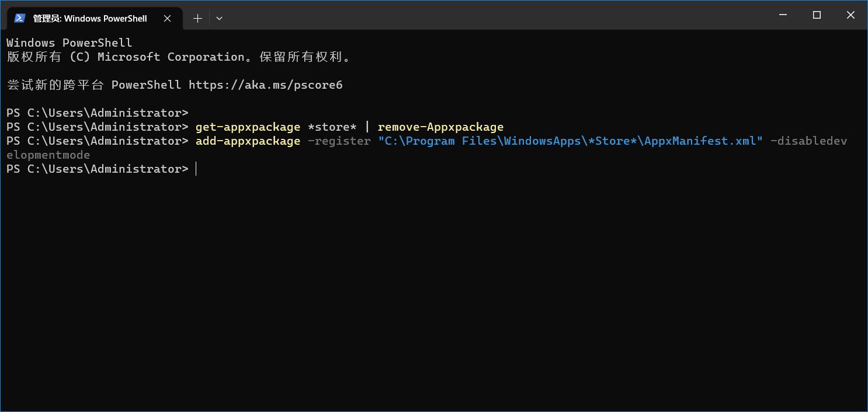The height and width of the screenshot is (412, 868).
Task: Click the '*store*' wildcard argument
Action: (332, 127)
